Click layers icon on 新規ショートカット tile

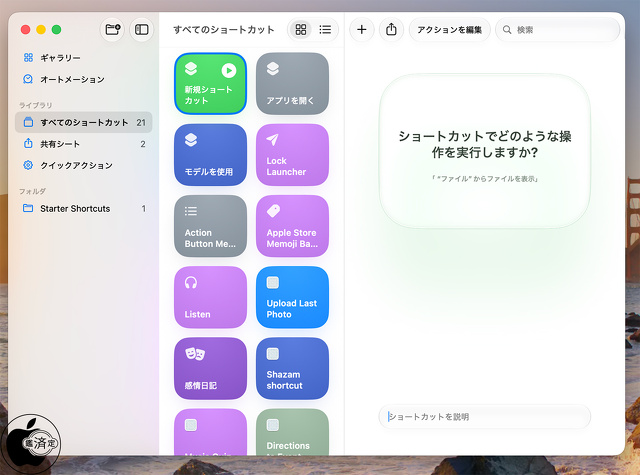(x=191, y=69)
